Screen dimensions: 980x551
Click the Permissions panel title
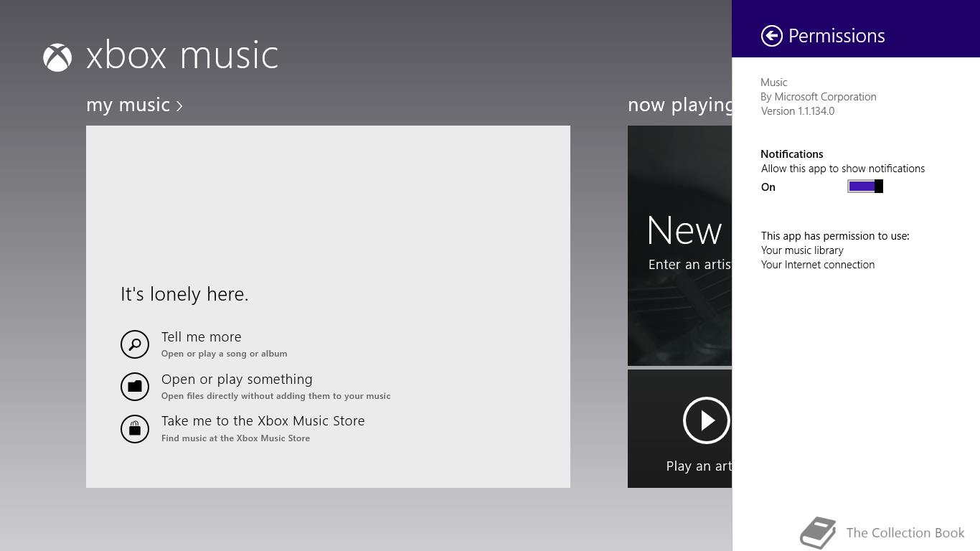point(837,36)
